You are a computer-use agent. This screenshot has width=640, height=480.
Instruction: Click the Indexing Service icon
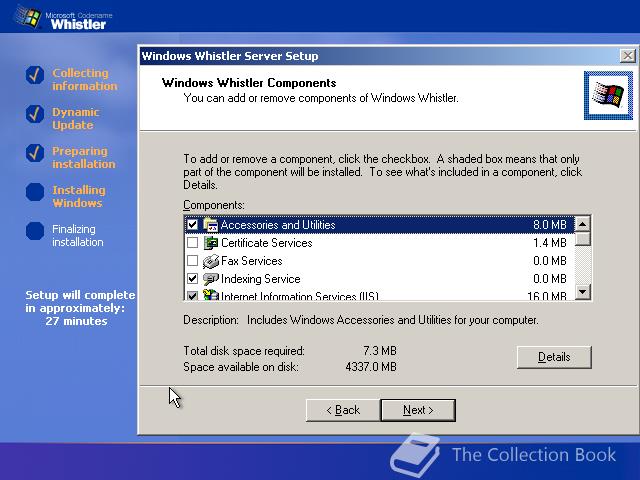pos(211,279)
